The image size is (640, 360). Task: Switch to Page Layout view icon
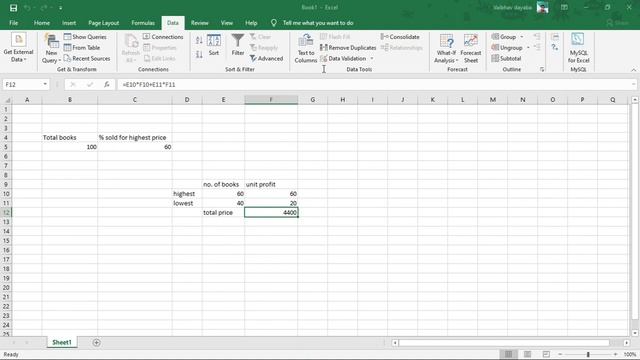(527, 354)
